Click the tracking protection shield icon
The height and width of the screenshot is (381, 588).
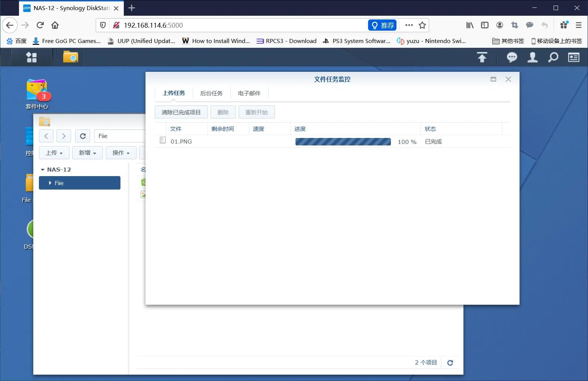(x=103, y=25)
